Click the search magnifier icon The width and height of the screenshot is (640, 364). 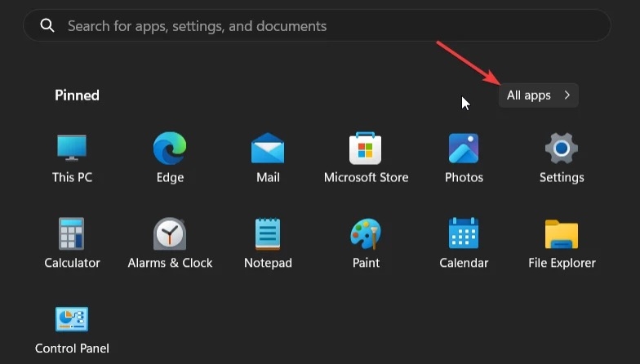coord(47,26)
